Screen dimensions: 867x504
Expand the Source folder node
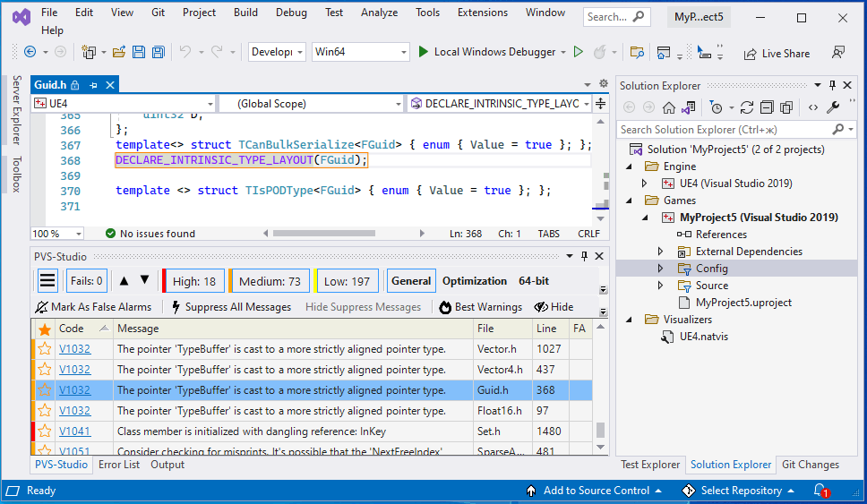pyautogui.click(x=660, y=286)
